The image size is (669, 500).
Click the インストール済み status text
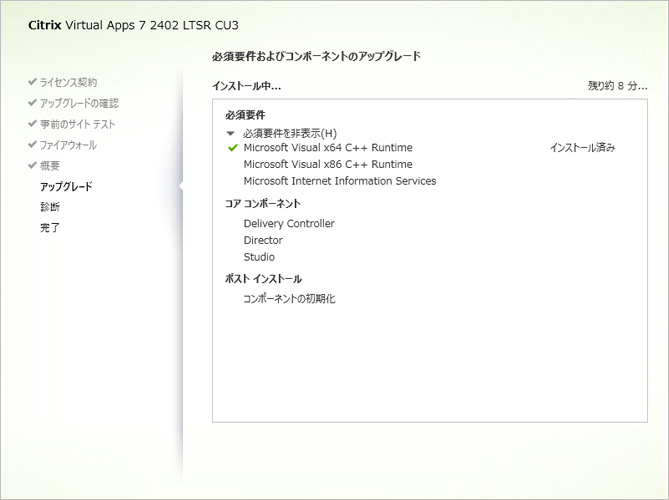coord(582,148)
